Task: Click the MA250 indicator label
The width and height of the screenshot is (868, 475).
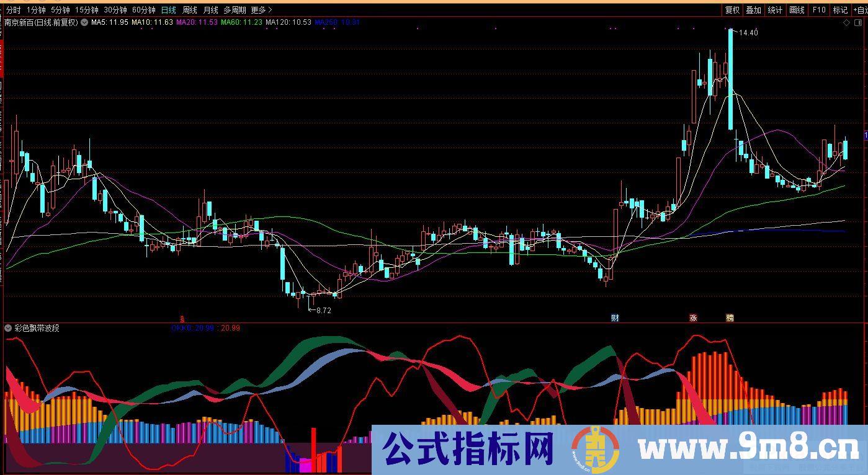Action: pos(338,22)
